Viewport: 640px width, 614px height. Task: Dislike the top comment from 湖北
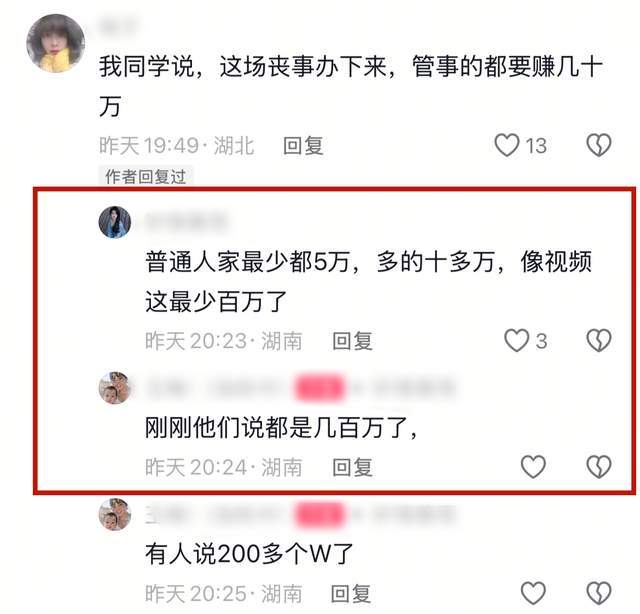click(x=599, y=145)
